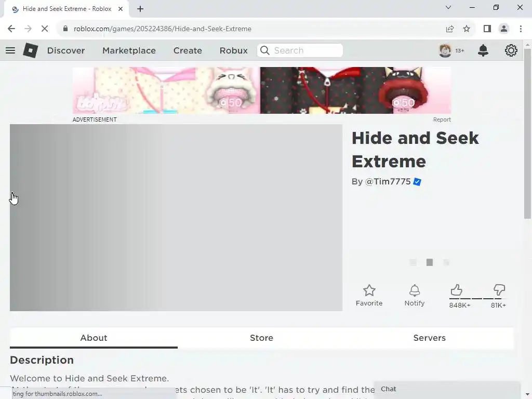Click the verified badge beside Tim7775
This screenshot has width=532, height=399.
pos(417,182)
